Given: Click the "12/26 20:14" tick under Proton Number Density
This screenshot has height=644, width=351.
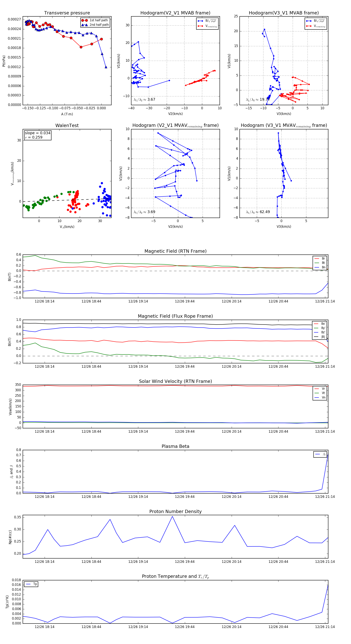Looking at the screenshot, I should click(x=231, y=561).
